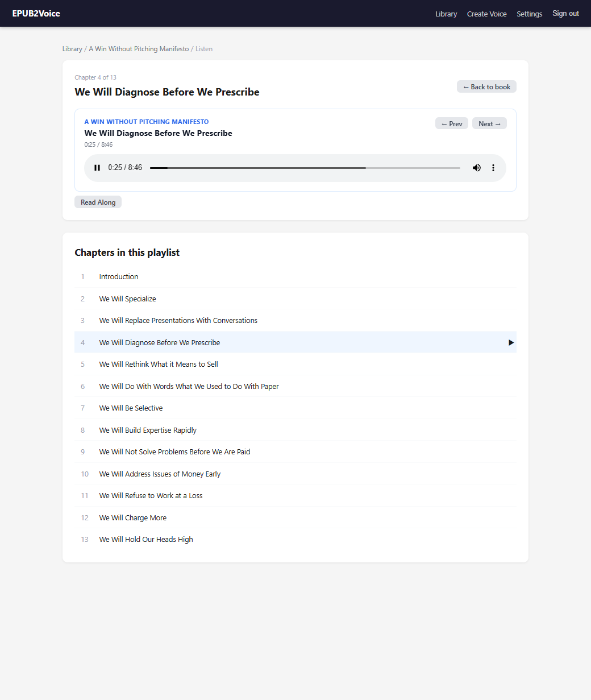Open the Library nav item

pyautogui.click(x=446, y=14)
